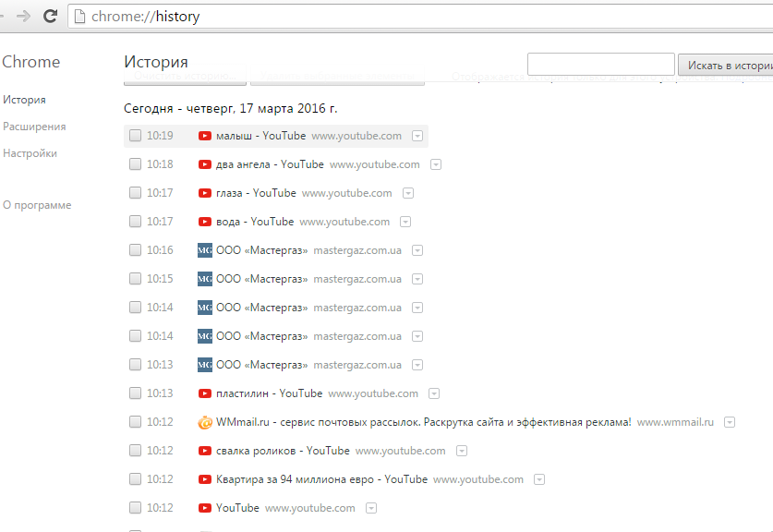The height and width of the screenshot is (532, 773).
Task: Click the page icon in address bar
Action: tap(79, 17)
